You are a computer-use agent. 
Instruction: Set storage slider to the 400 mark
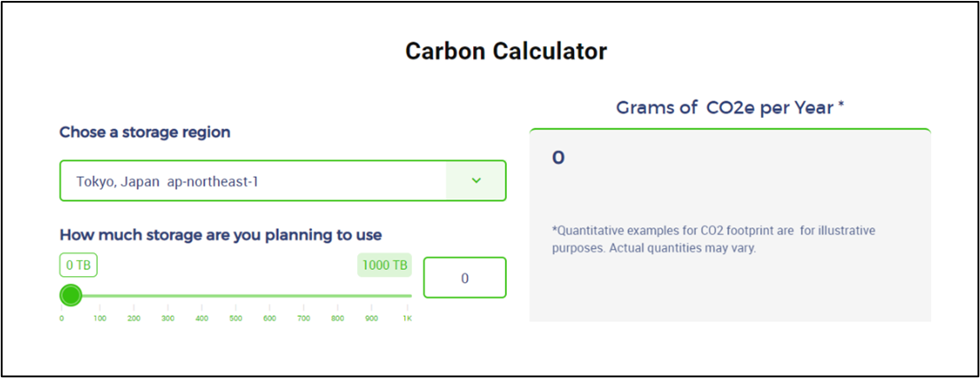pos(202,296)
